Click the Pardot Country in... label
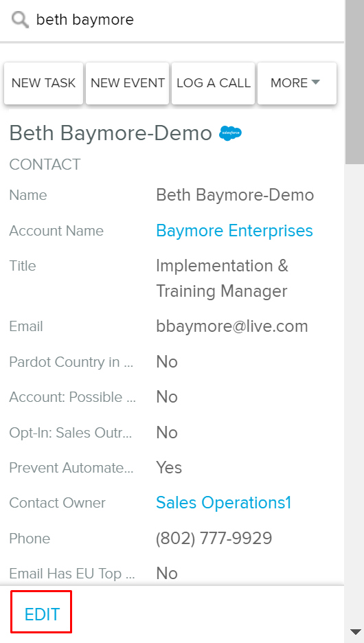The height and width of the screenshot is (643, 364). tap(71, 362)
